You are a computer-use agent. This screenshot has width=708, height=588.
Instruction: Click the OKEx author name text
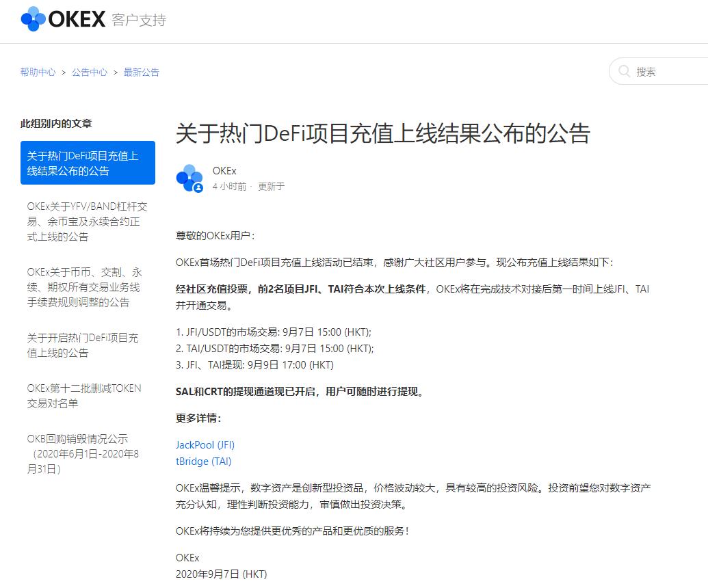pos(225,171)
